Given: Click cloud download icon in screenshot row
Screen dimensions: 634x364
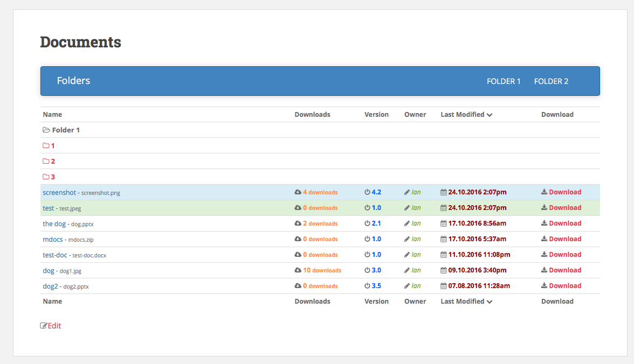Looking at the screenshot, I should click(298, 192).
